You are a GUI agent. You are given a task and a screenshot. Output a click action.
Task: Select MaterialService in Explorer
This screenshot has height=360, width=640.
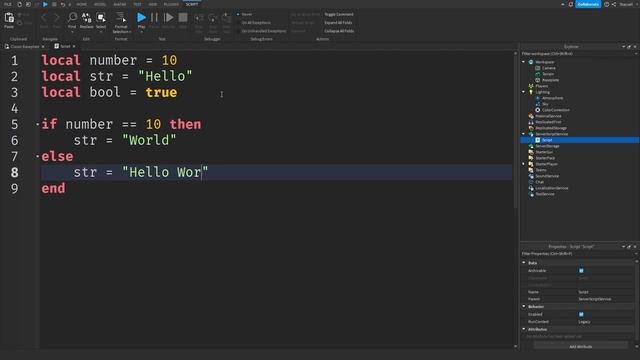[x=548, y=116]
